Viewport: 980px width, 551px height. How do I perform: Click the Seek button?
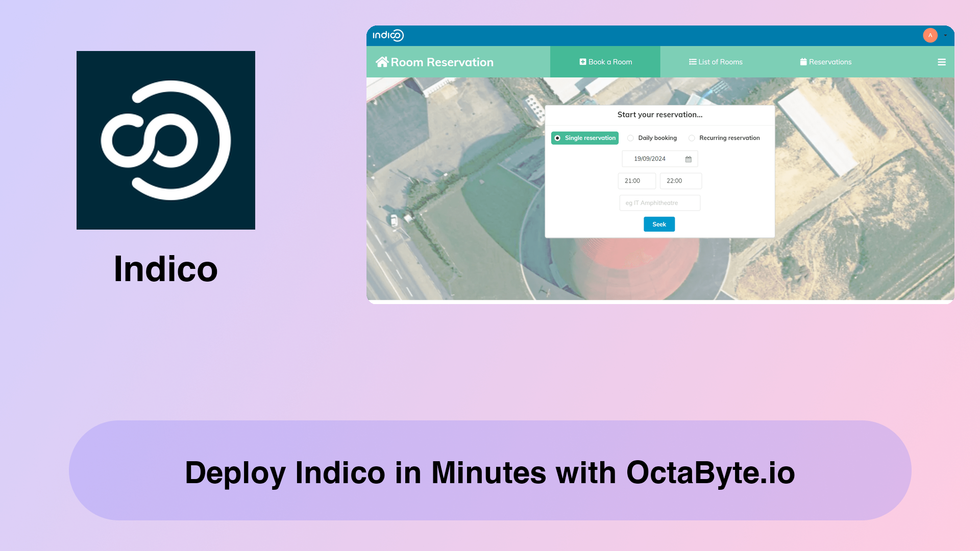659,224
